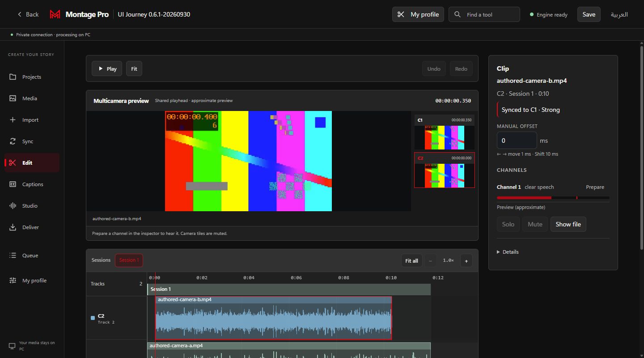The height and width of the screenshot is (358, 644).
Task: Click the Fit preview button
Action: click(x=134, y=69)
